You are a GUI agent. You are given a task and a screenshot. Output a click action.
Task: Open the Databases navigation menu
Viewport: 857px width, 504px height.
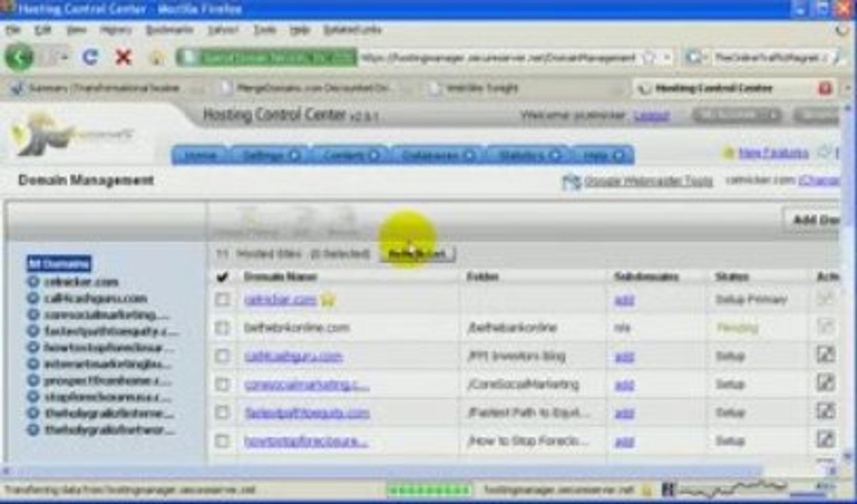pyautogui.click(x=438, y=155)
